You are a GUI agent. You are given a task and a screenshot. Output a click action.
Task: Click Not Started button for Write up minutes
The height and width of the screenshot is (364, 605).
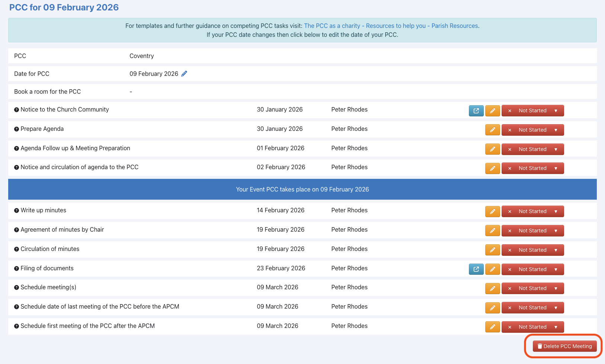pyautogui.click(x=532, y=212)
